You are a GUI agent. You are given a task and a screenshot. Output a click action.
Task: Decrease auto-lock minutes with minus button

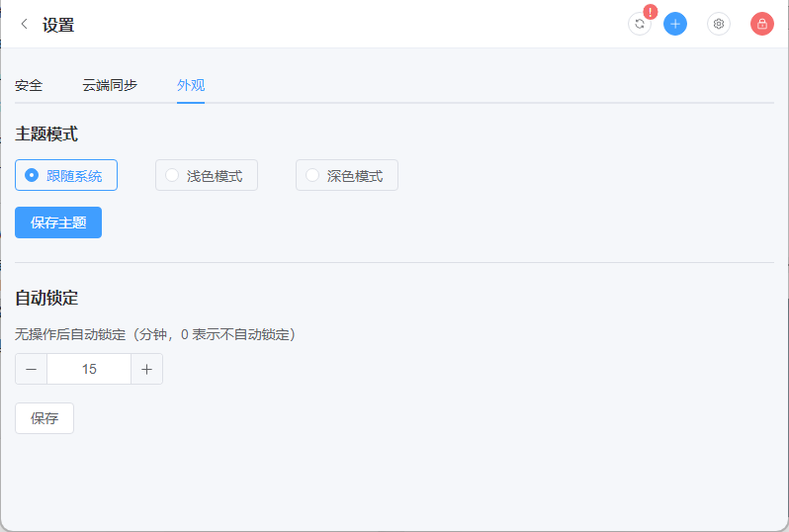[x=32, y=369]
